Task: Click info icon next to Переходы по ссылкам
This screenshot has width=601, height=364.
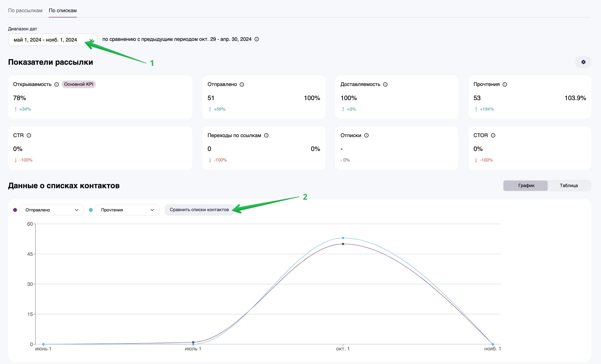Action: (266, 135)
